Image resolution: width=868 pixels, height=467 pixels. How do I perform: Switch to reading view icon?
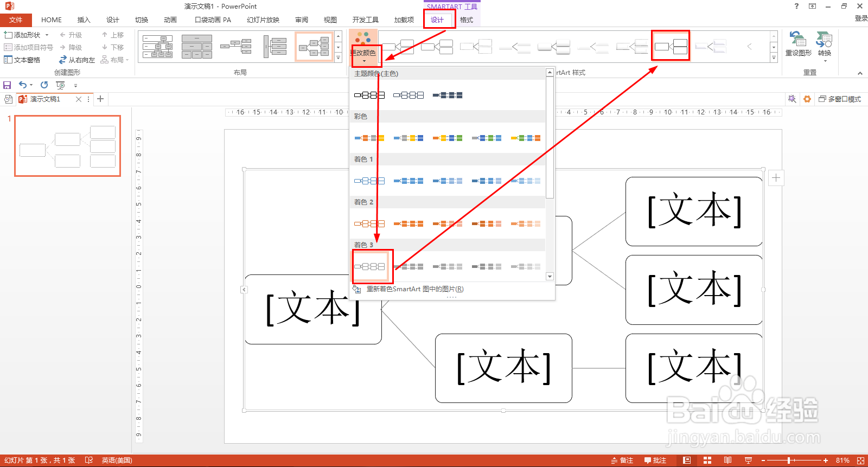[727, 460]
